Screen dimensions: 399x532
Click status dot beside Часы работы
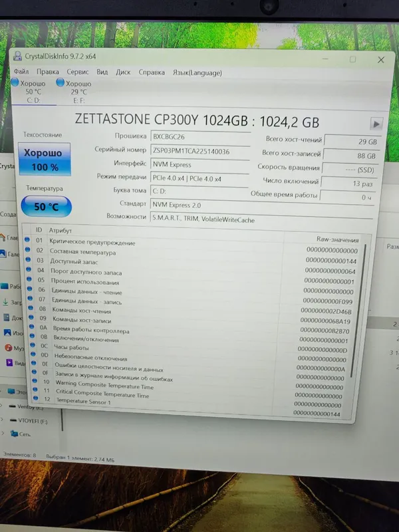point(33,344)
